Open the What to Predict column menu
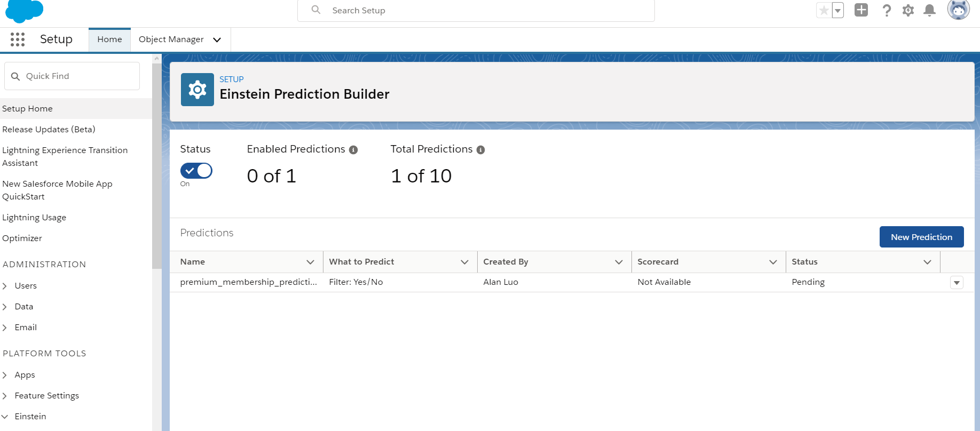 [464, 262]
